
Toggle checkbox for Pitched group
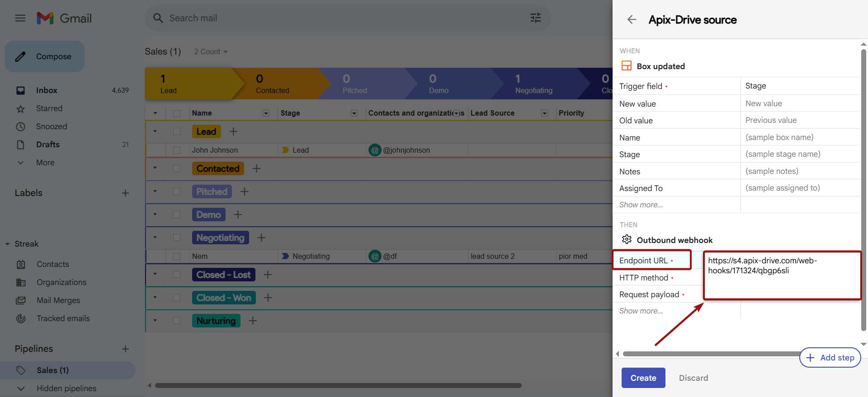(177, 191)
